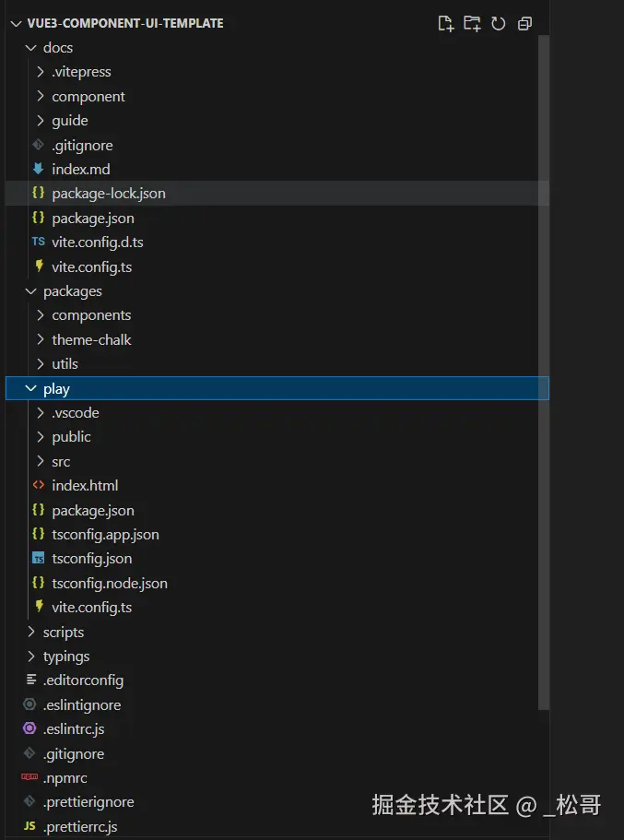Click the index.html file icon

coord(38,486)
